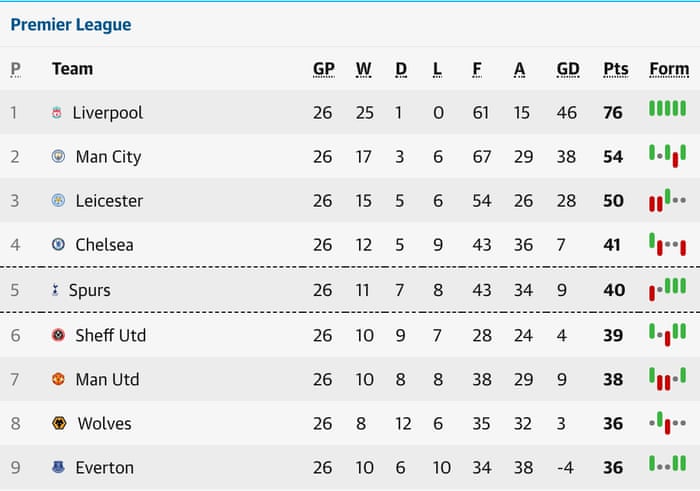The height and width of the screenshot is (491, 700).
Task: Click the Everton club crest icon
Action: coord(58,468)
